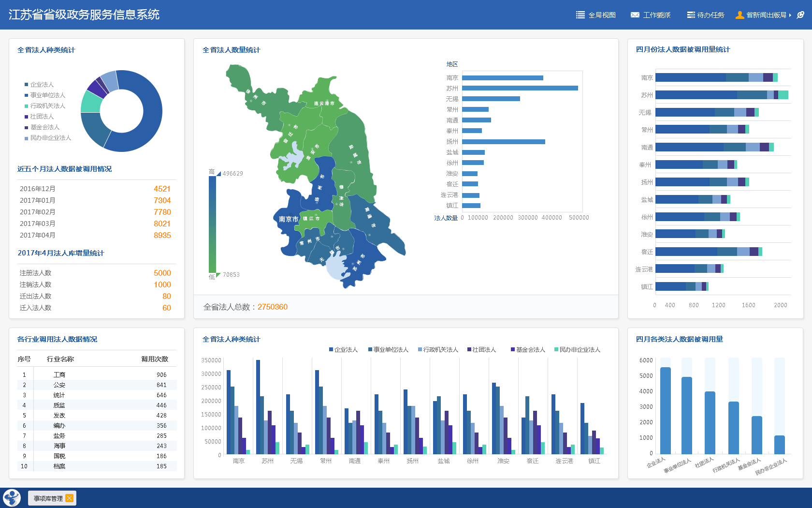This screenshot has width=812, height=508.
Task: Toggle 社团法人 legend in donut chart
Action: point(39,117)
